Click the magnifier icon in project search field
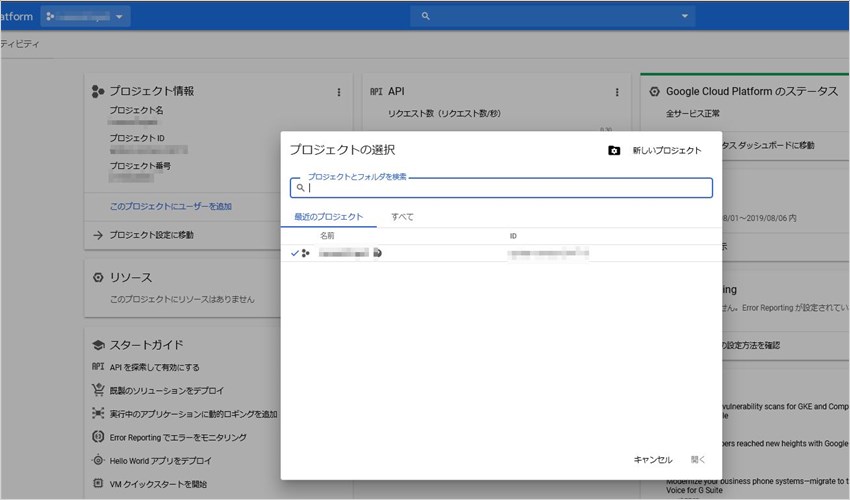 click(300, 188)
